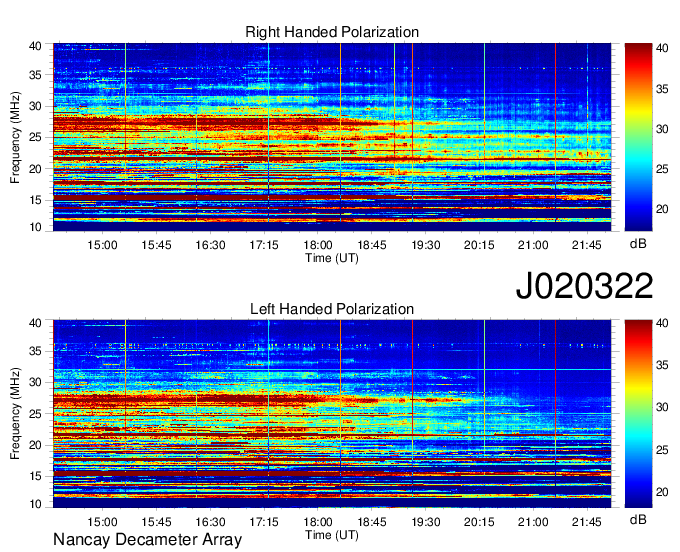
Task: Click the 20 MHz frequency tick on the right-handed plot
Action: (x=35, y=169)
